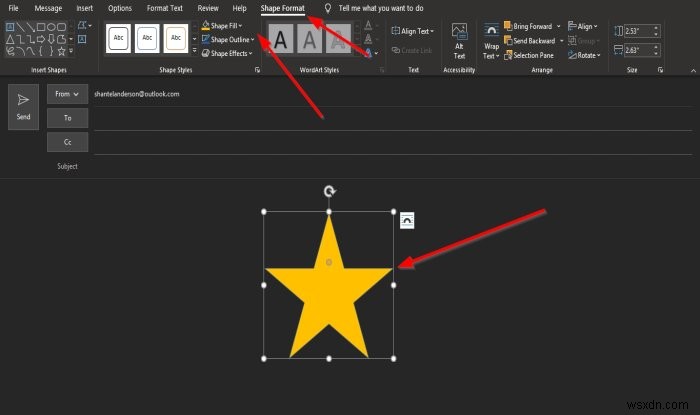
Task: Click the To recipients button
Action: click(x=67, y=118)
